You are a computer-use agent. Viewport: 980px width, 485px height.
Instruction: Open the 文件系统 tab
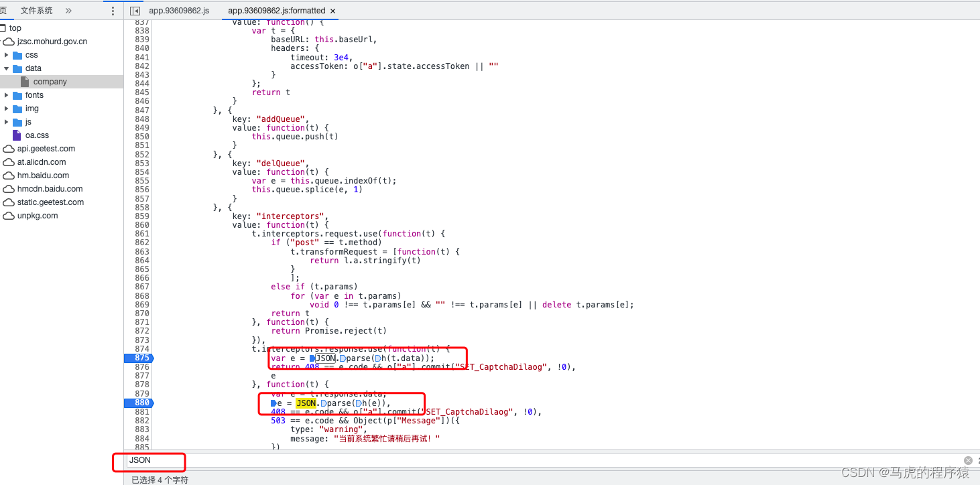[x=37, y=11]
